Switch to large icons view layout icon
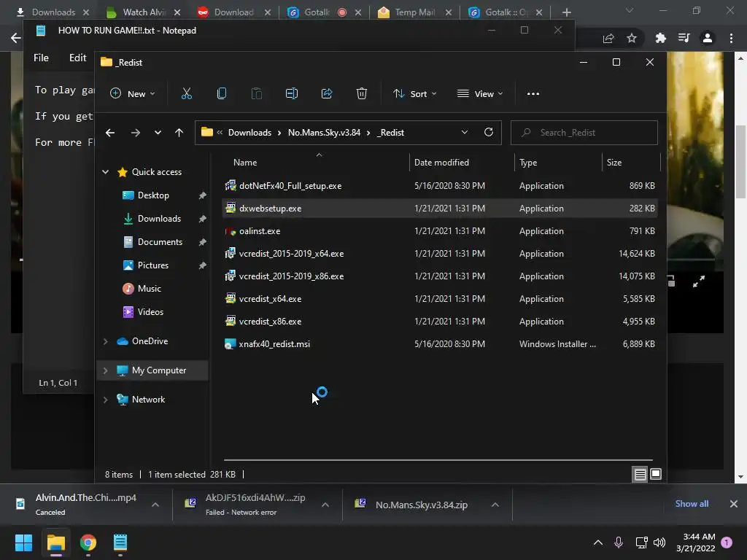Viewport: 747px width, 560px height. (656, 474)
